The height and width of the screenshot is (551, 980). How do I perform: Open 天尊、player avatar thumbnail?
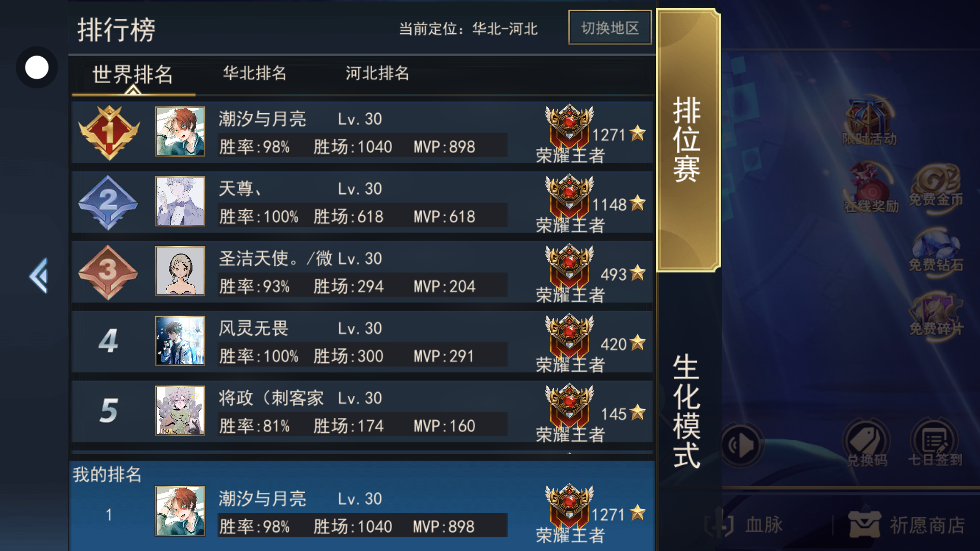point(180,201)
